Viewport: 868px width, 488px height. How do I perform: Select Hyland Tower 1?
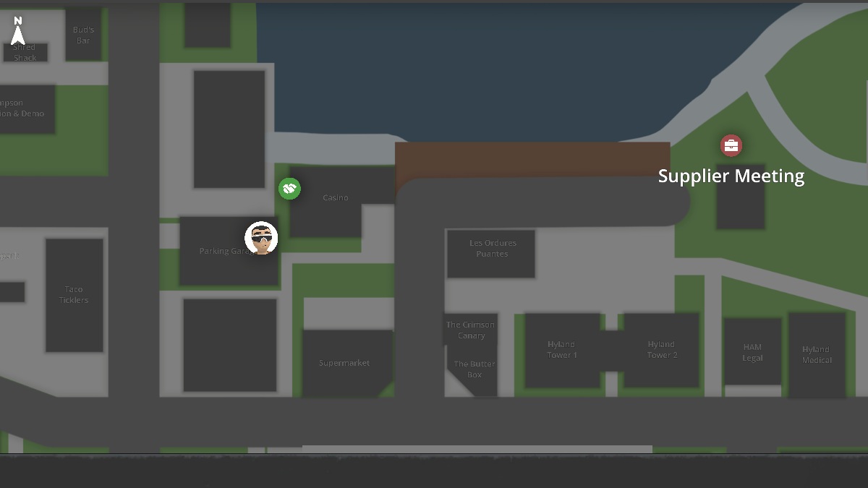tap(562, 349)
